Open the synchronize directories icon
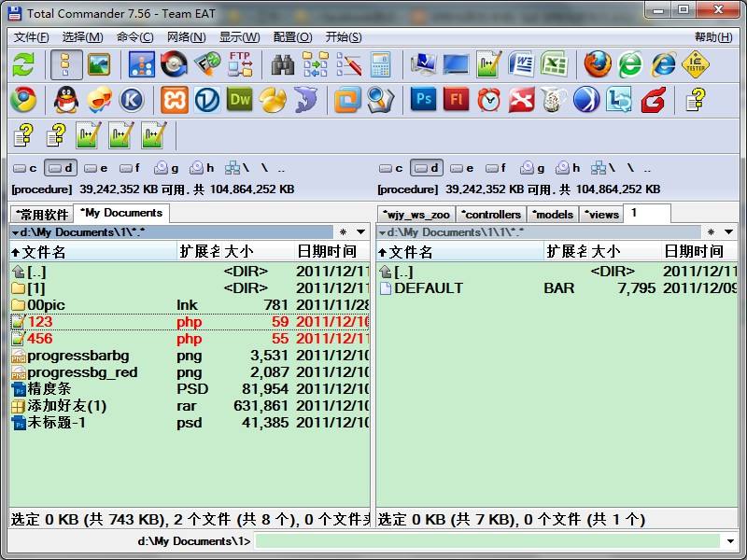 coord(316,64)
